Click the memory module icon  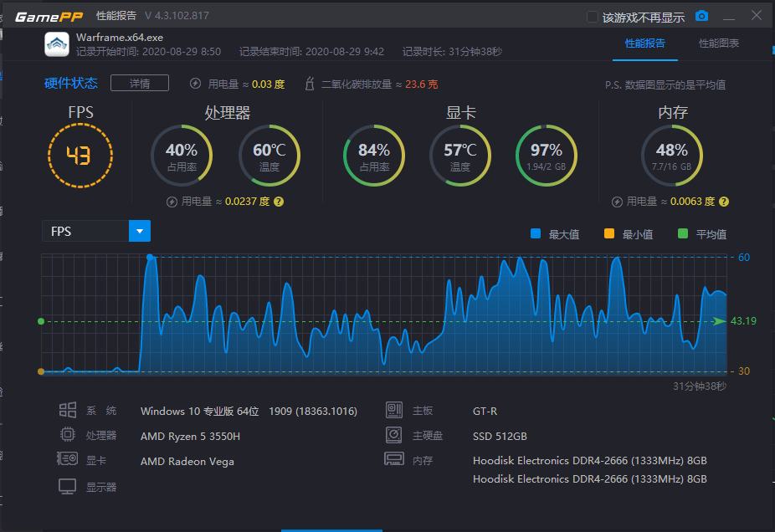coord(394,459)
